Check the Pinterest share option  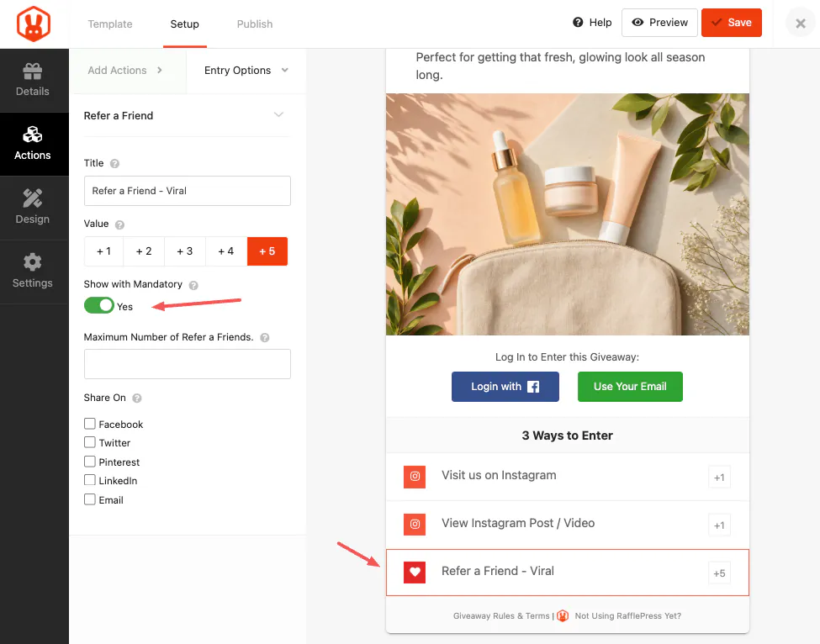click(x=90, y=462)
